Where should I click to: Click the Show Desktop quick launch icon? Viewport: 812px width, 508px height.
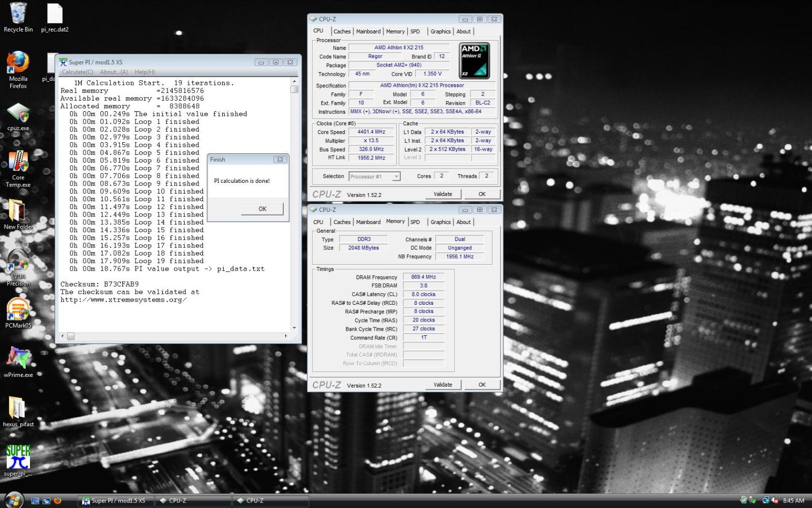tap(35, 500)
